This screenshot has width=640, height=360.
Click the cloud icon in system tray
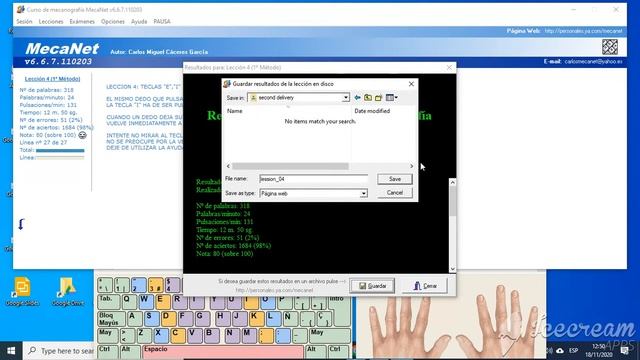[560, 351]
